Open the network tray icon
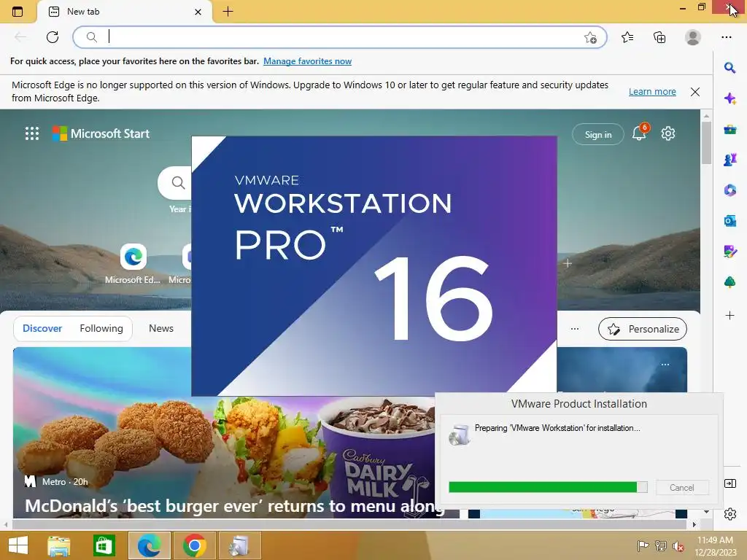 click(661, 545)
